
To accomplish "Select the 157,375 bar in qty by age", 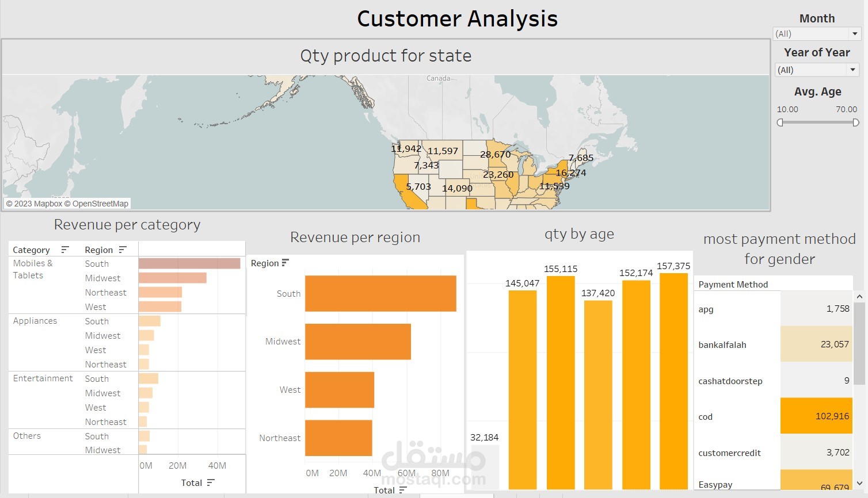I will point(673,380).
